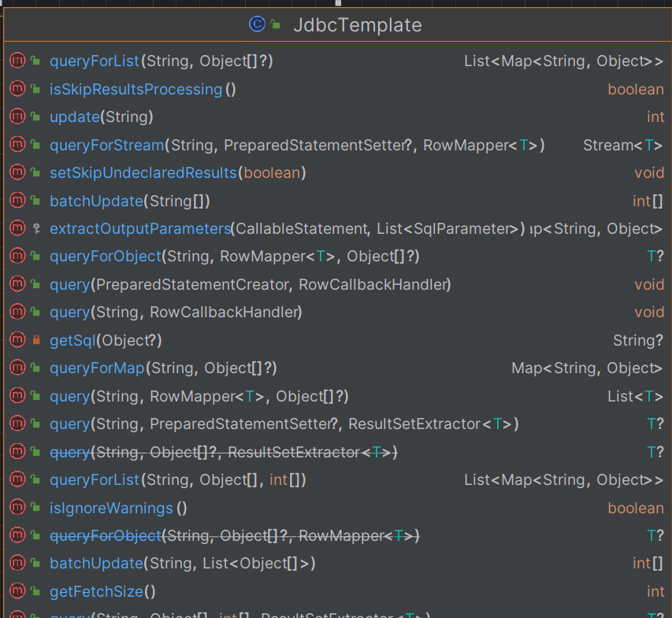
Task: Click the method icon for isSkipResultsProcessing
Action: [x=17, y=89]
